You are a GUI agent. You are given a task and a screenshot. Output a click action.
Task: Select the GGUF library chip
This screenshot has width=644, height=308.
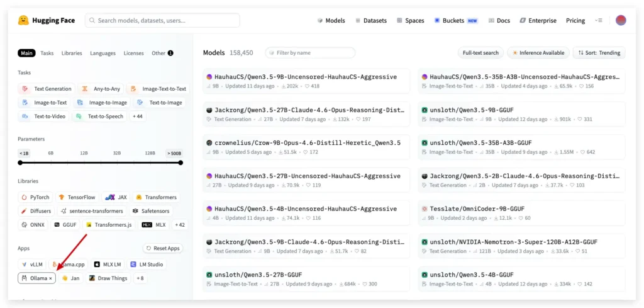click(x=65, y=225)
